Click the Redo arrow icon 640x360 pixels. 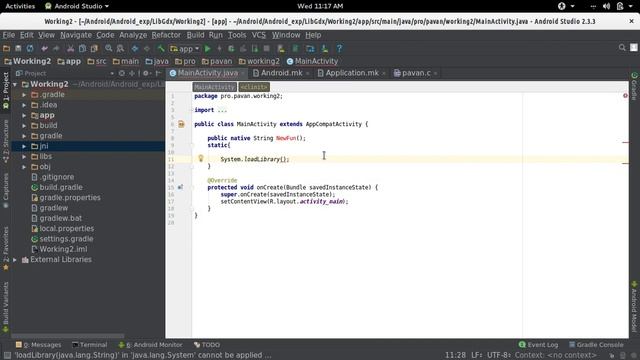click(x=56, y=49)
